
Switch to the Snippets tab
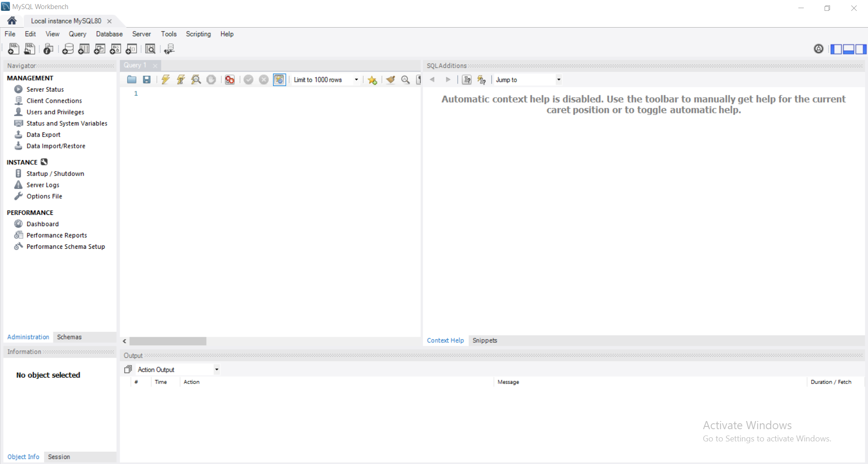click(x=485, y=341)
